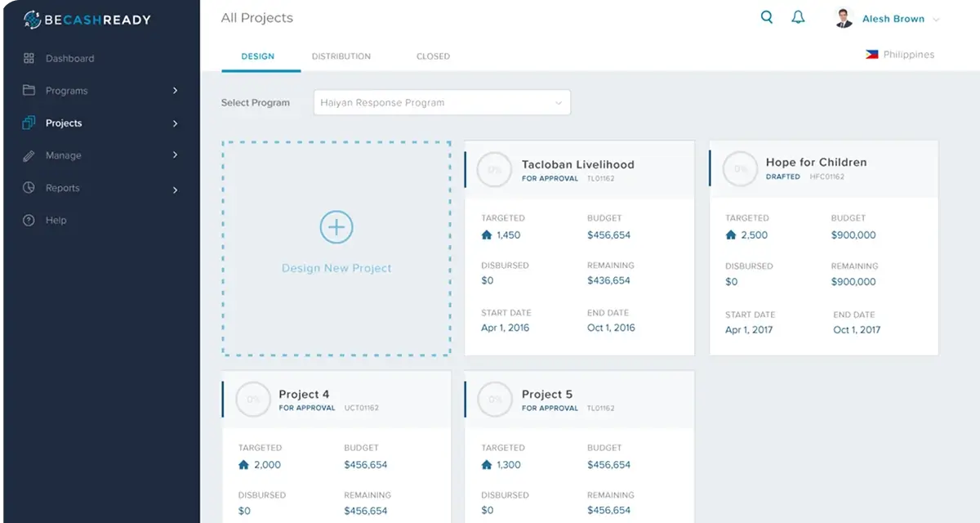The width and height of the screenshot is (980, 523).
Task: Click the Reports pie chart icon
Action: (29, 188)
